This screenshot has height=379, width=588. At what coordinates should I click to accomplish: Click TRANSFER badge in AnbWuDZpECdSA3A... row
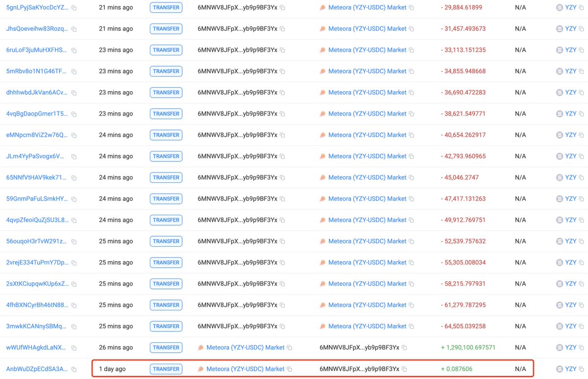tap(166, 369)
